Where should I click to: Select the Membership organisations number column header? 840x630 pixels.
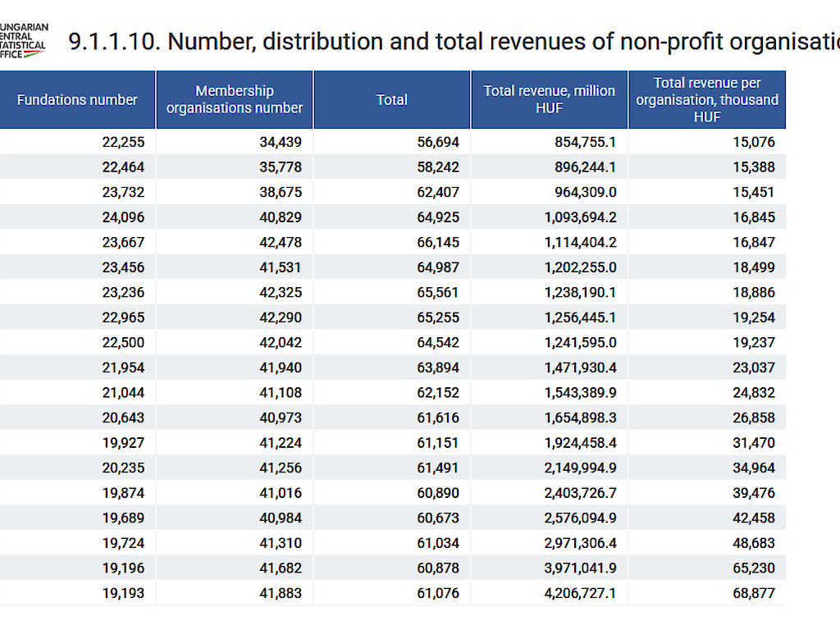[x=235, y=100]
